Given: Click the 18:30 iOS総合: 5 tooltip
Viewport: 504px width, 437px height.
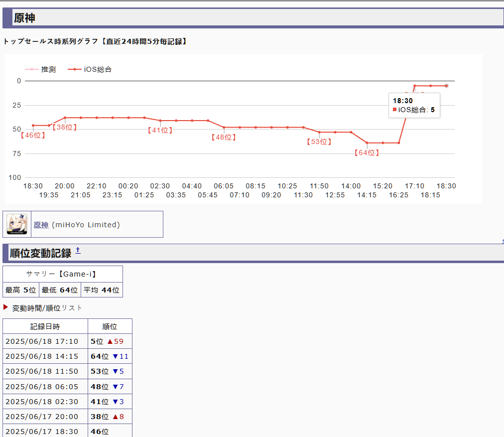Looking at the screenshot, I should click(x=414, y=106).
